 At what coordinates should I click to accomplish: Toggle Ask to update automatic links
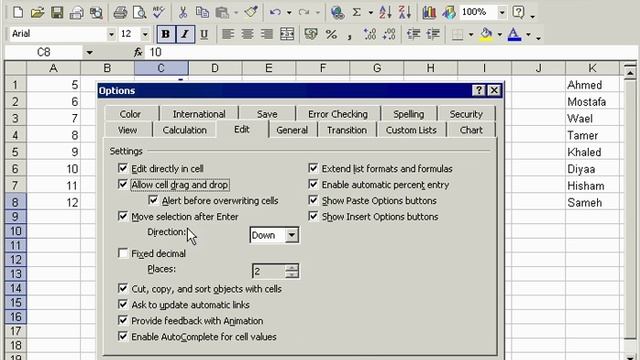pos(122,304)
